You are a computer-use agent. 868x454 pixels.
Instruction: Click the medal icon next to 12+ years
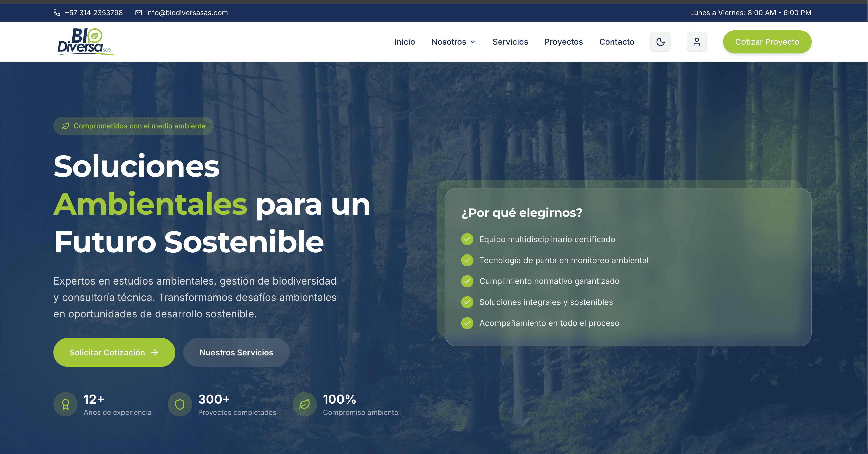pos(65,404)
